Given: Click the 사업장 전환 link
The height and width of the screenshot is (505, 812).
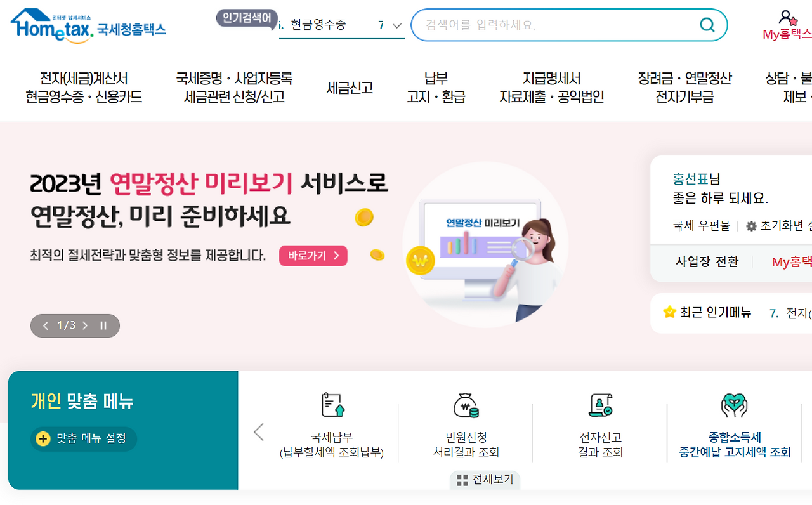Looking at the screenshot, I should tap(707, 261).
